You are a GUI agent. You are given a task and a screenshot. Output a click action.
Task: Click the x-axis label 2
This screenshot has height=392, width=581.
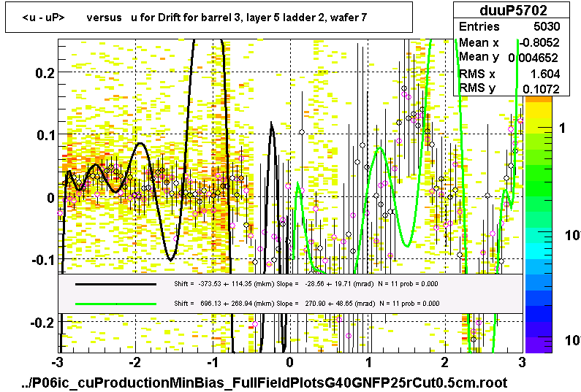(445, 363)
